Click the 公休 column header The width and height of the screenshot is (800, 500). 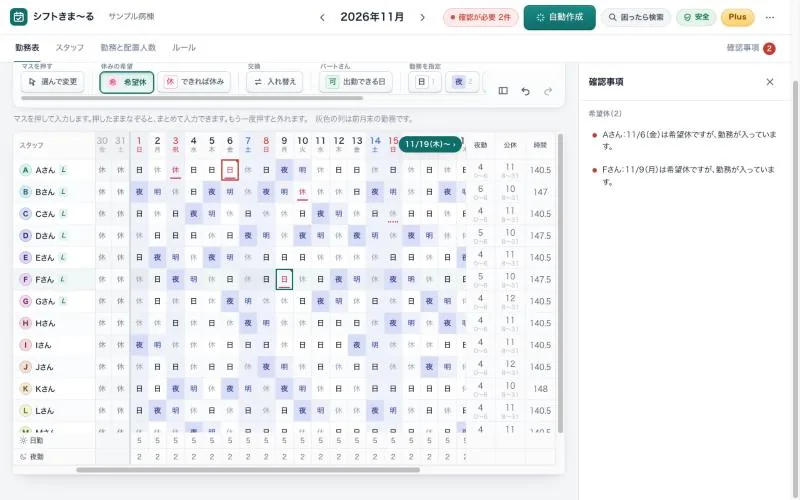pyautogui.click(x=510, y=145)
